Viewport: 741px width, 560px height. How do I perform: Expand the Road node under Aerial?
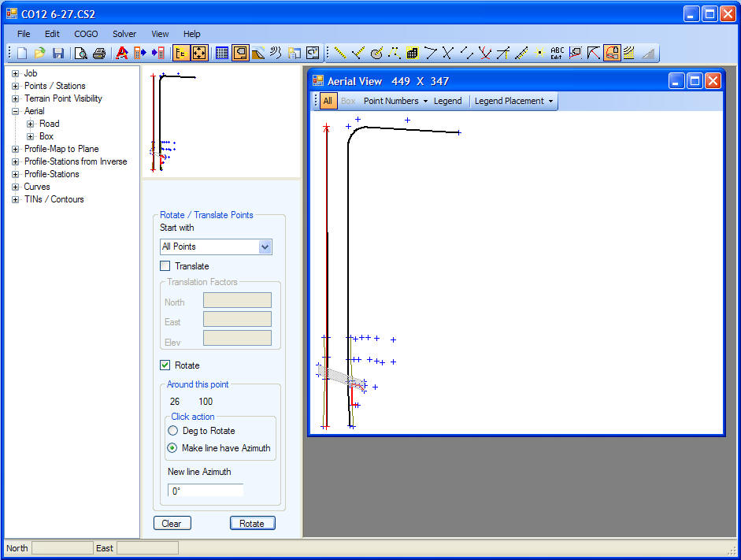click(x=30, y=124)
